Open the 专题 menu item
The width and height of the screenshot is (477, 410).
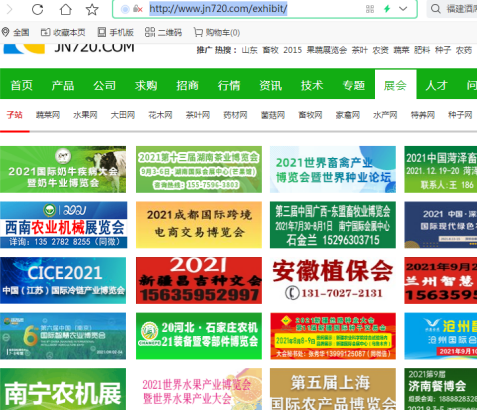pos(354,85)
